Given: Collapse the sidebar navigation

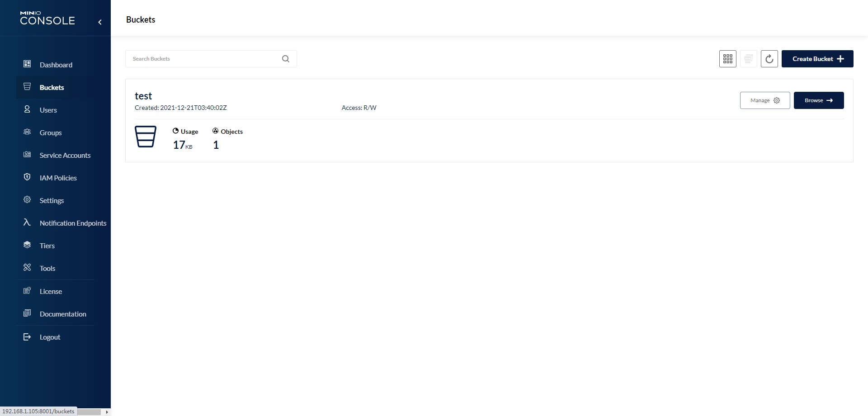Looking at the screenshot, I should pyautogui.click(x=100, y=22).
